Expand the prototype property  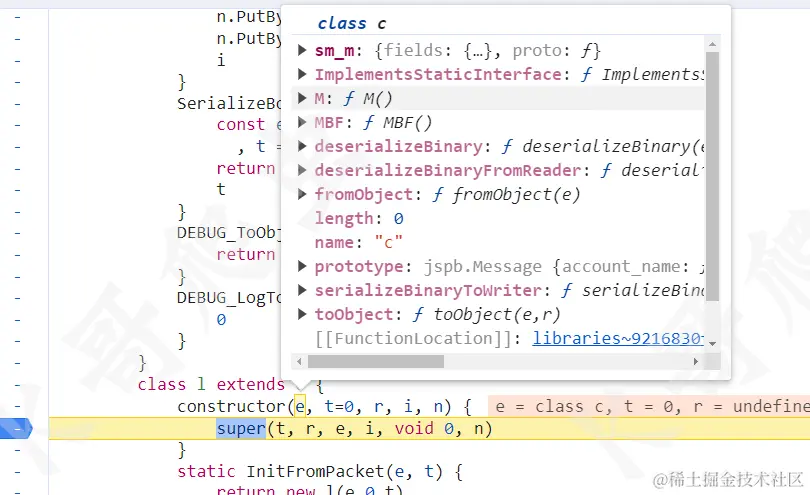pos(302,266)
